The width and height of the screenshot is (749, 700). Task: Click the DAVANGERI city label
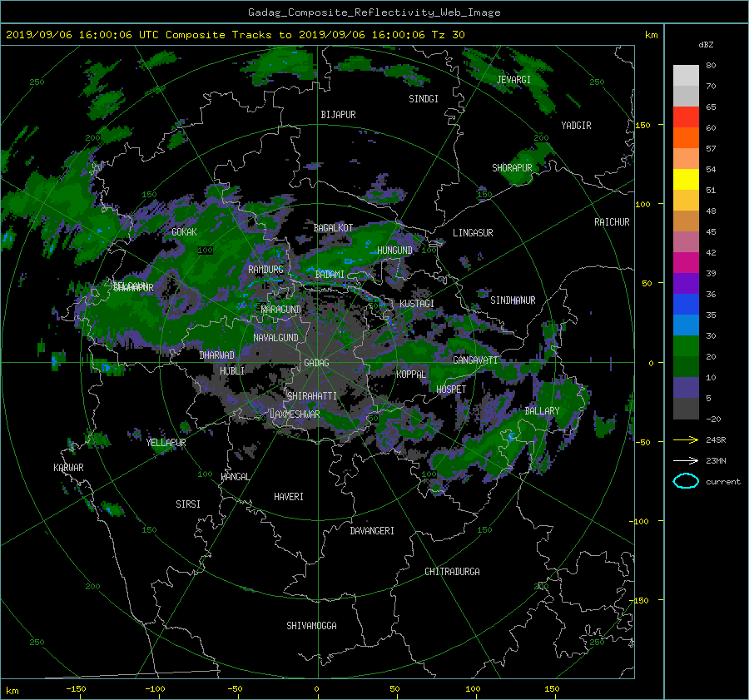pyautogui.click(x=372, y=531)
